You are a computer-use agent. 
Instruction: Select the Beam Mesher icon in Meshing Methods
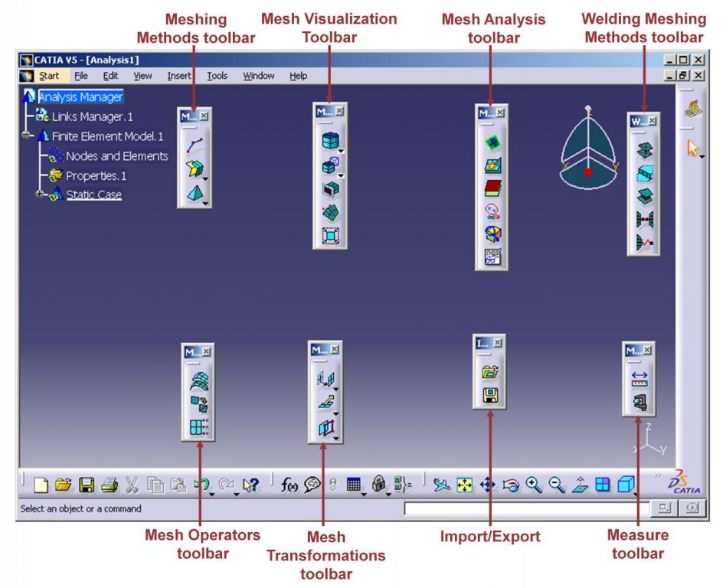(x=195, y=145)
